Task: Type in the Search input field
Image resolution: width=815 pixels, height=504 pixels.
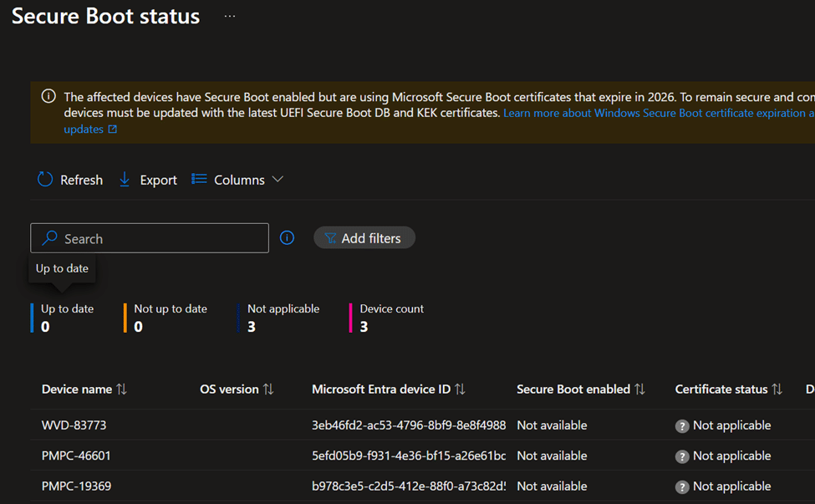Action: 159,238
